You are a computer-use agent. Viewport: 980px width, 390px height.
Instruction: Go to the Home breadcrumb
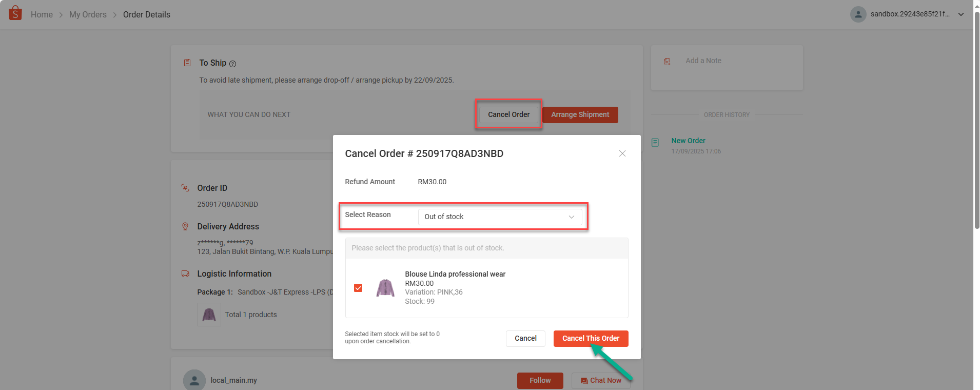(x=42, y=14)
